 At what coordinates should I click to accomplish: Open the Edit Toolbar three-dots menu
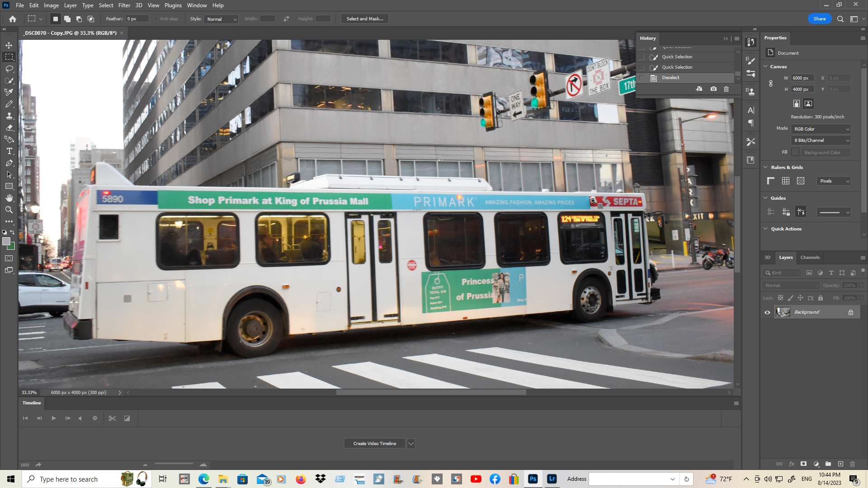click(9, 221)
